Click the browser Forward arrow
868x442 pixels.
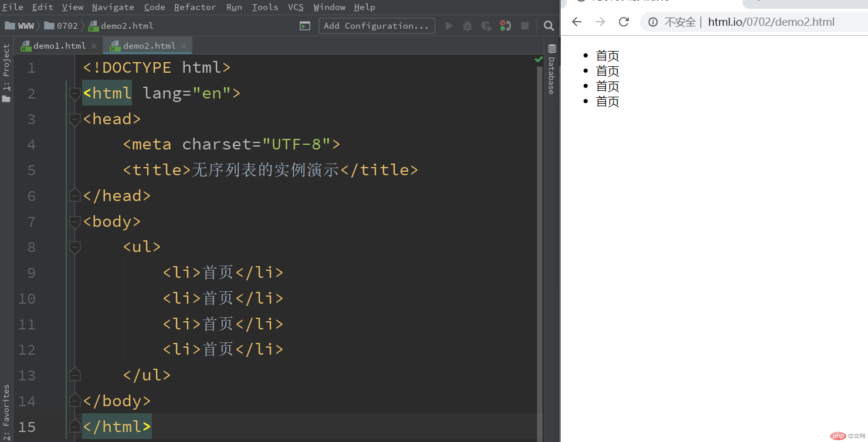[x=600, y=22]
